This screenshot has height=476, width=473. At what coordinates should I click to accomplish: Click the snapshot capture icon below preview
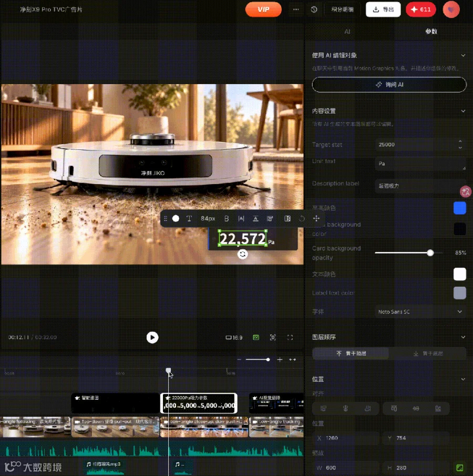(x=273, y=338)
